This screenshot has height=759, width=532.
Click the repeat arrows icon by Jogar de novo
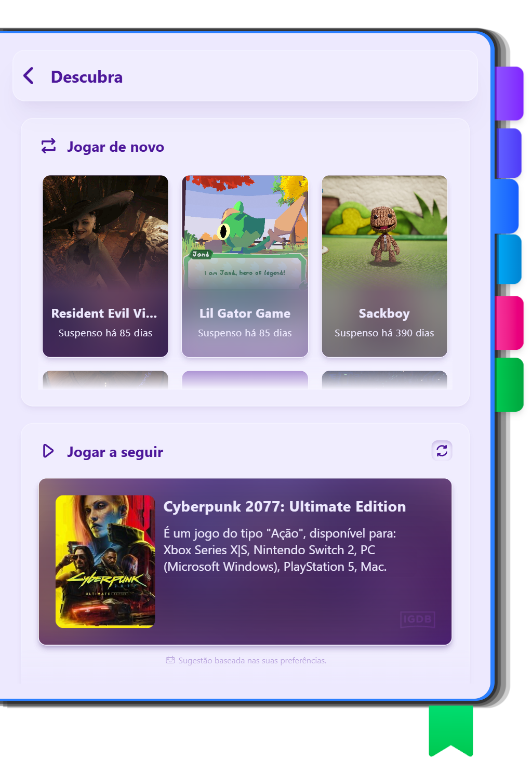coord(49,146)
